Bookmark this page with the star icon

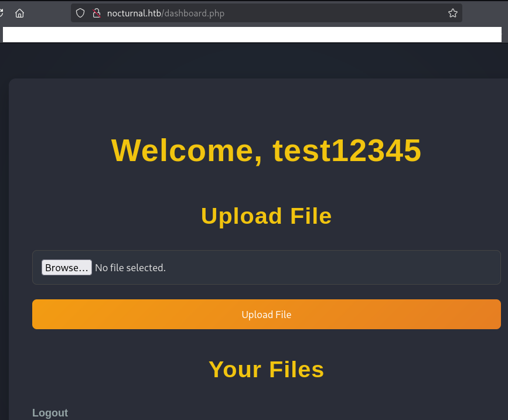452,13
